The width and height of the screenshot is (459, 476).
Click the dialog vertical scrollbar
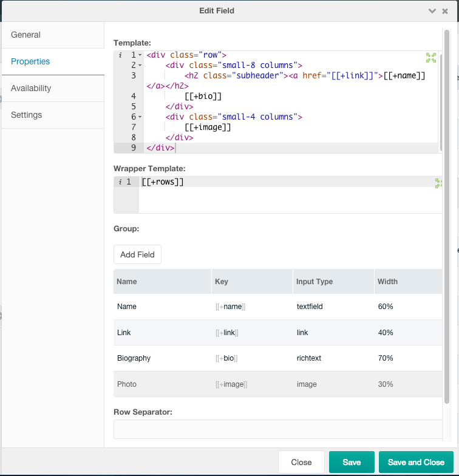click(447, 216)
